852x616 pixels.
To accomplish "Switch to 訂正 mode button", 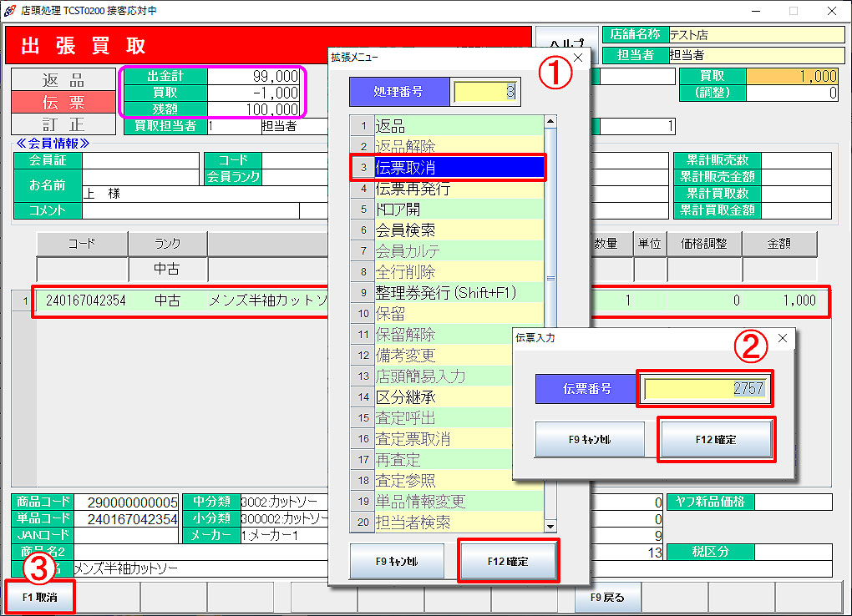I will coord(63,124).
